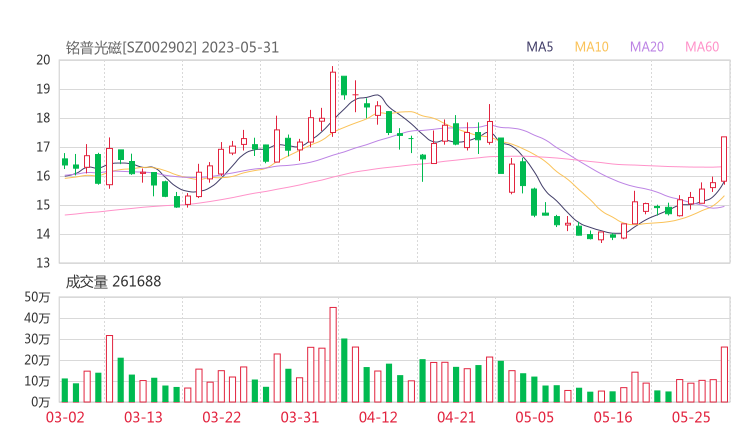Click the price axis value 15
The image size is (740, 440).
tap(43, 205)
